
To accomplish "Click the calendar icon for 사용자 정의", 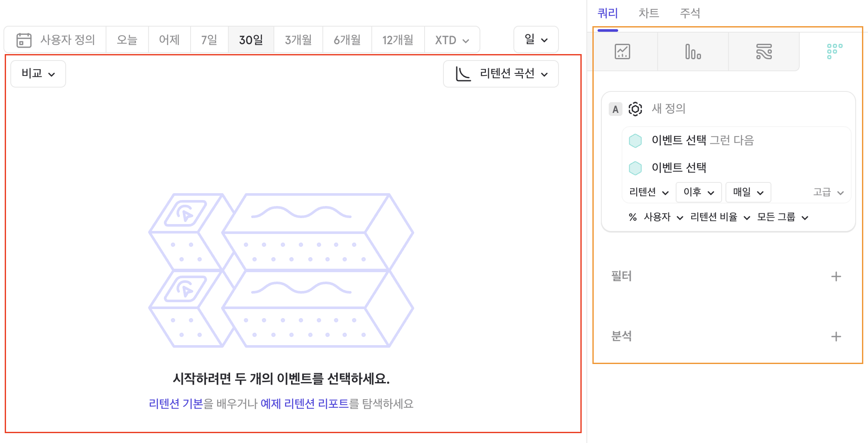I will coord(24,40).
